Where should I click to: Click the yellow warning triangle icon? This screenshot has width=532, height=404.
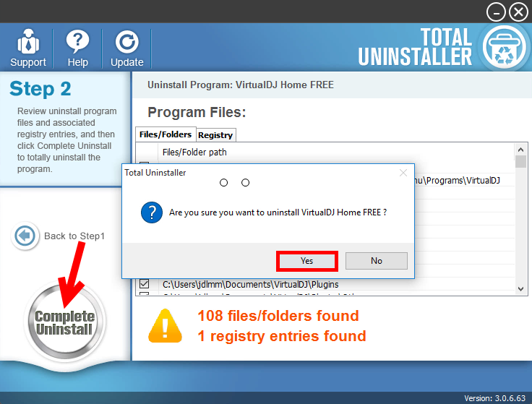tap(166, 326)
